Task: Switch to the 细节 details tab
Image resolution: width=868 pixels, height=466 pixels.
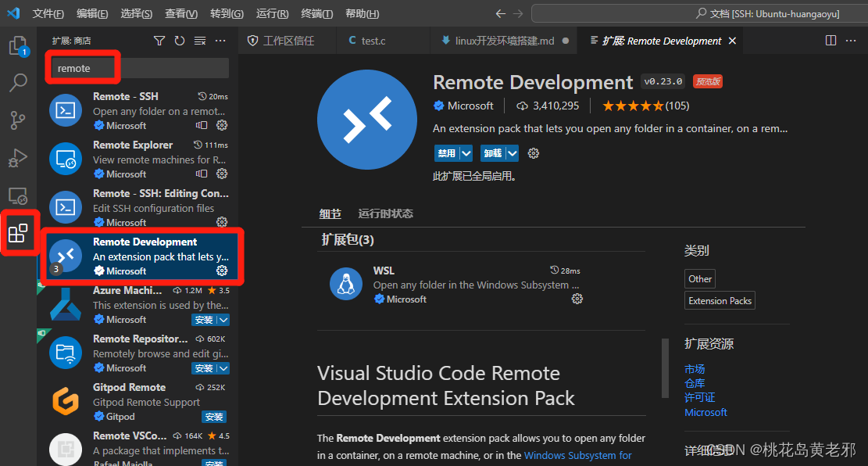Action: [x=330, y=213]
